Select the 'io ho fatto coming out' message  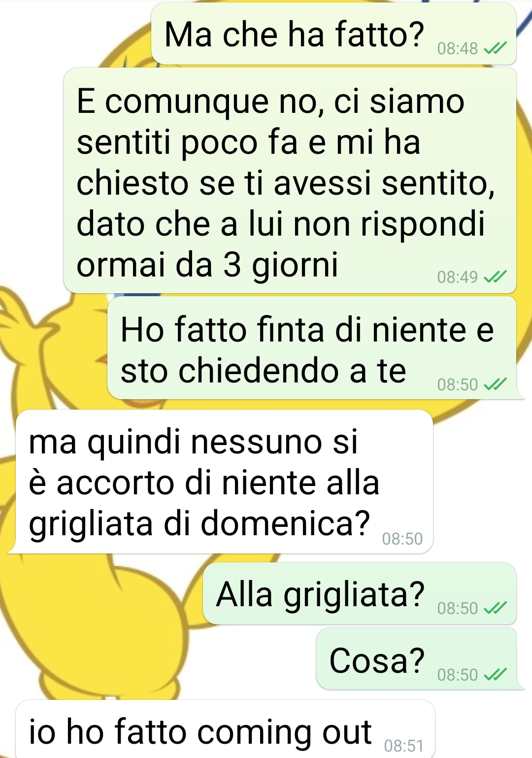pos(225,729)
